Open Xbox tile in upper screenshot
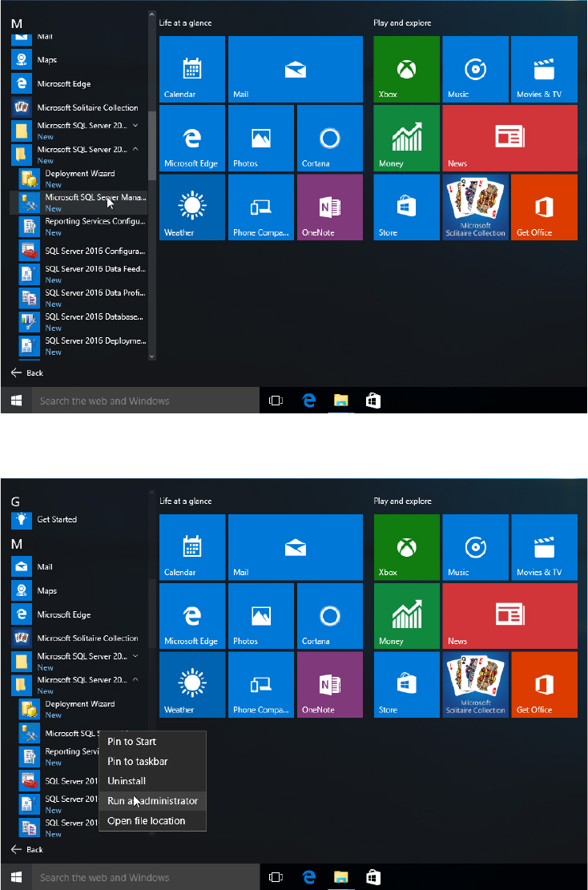The image size is (588, 890). [x=406, y=69]
